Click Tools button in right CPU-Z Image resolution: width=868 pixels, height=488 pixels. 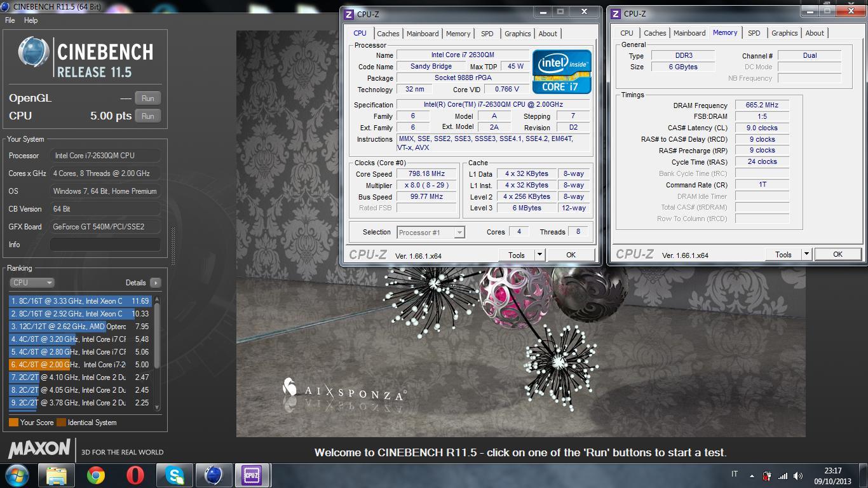pyautogui.click(x=783, y=254)
